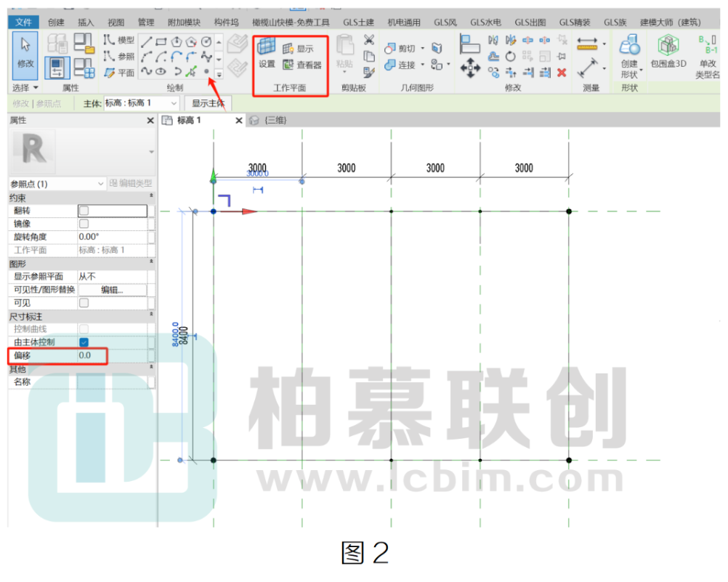Viewport: 728px width, 582px height.
Task: Click the aligned dimension tool icon
Action: click(x=587, y=68)
